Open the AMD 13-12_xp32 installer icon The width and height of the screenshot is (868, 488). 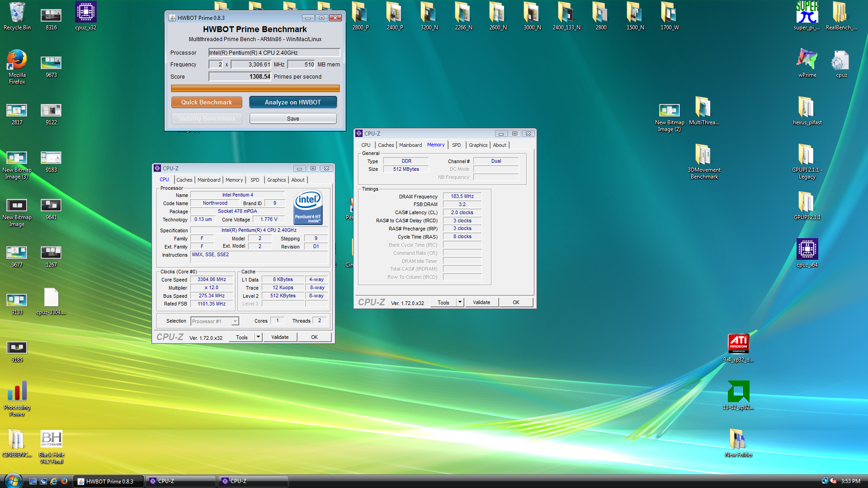pos(738,395)
